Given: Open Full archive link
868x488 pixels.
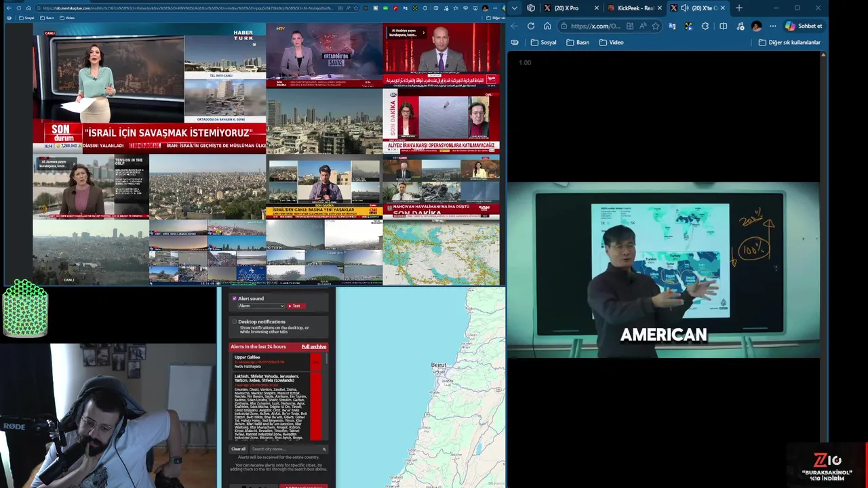Looking at the screenshot, I should point(314,346).
